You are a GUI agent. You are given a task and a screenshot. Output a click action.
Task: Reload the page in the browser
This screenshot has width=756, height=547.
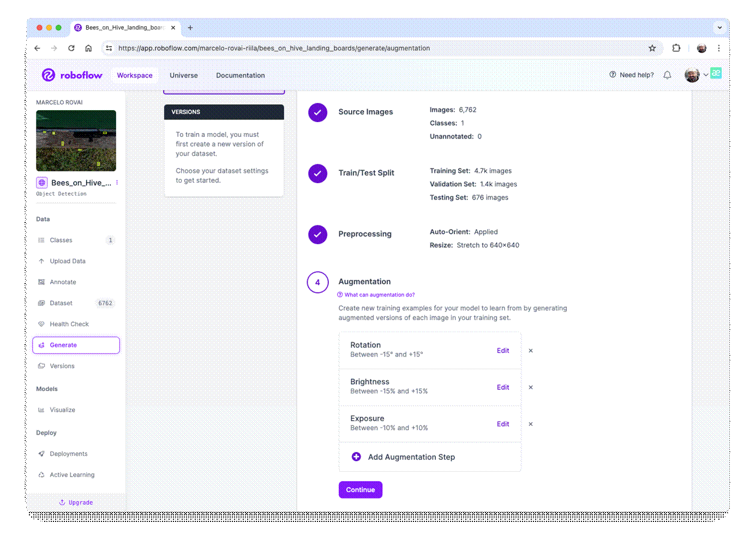[71, 48]
